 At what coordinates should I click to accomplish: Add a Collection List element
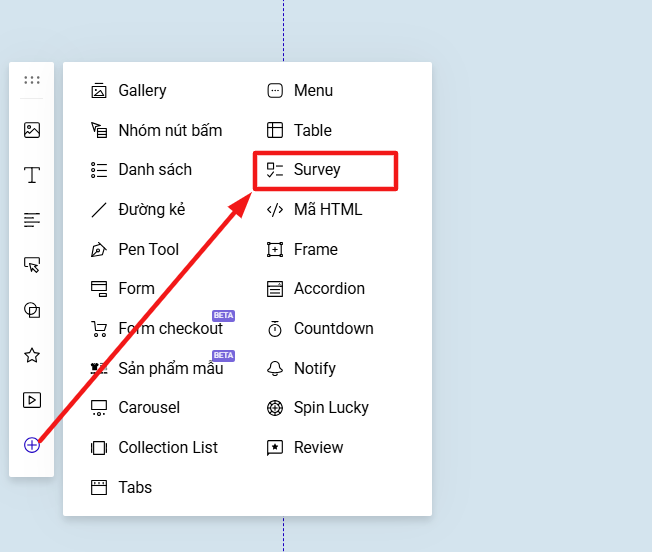pos(168,448)
